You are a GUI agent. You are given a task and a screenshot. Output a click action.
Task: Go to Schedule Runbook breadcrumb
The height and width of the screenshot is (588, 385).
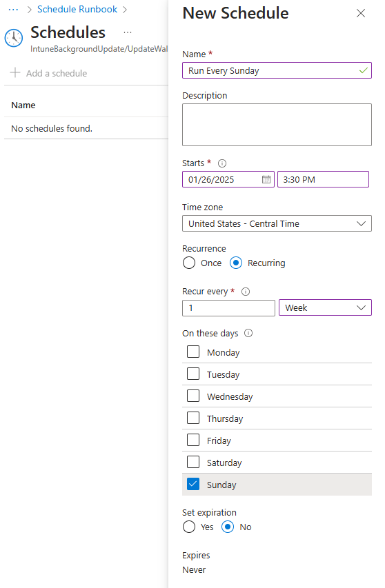(77, 10)
